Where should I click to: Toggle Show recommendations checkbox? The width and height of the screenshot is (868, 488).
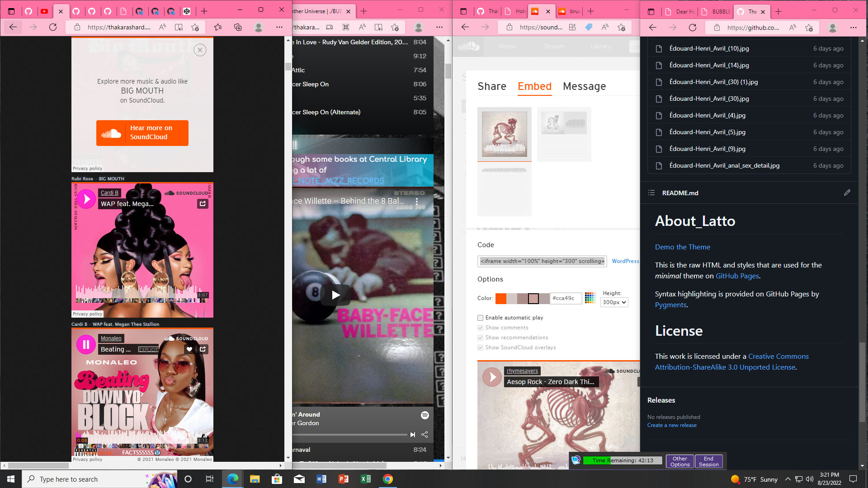click(x=481, y=338)
